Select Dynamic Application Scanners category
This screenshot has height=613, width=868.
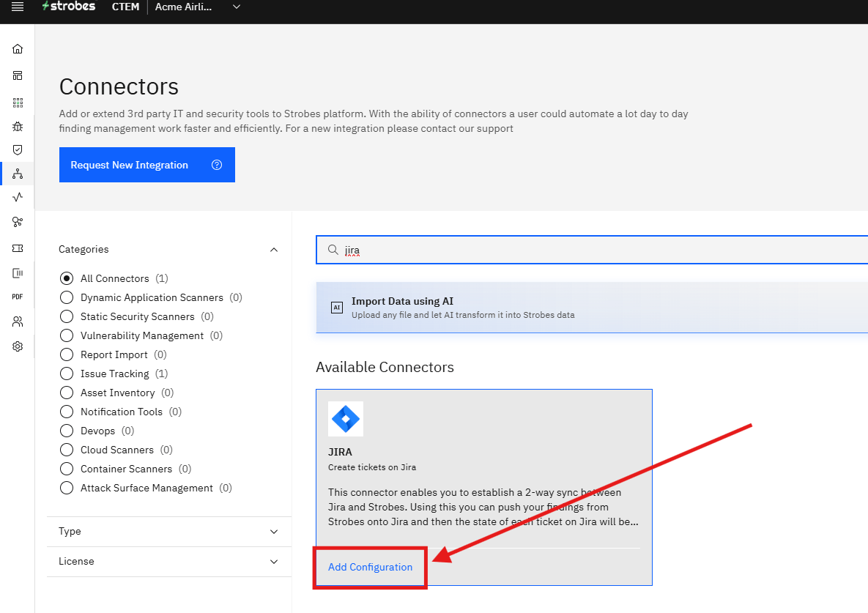67,297
